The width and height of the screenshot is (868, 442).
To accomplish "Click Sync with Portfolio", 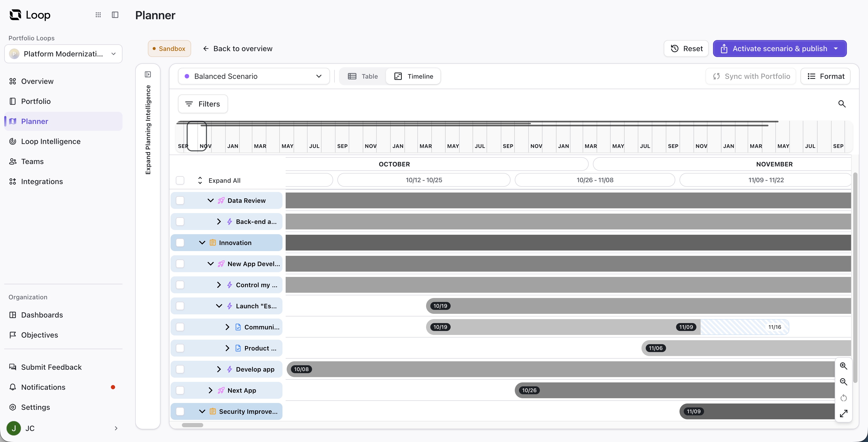I will [751, 76].
